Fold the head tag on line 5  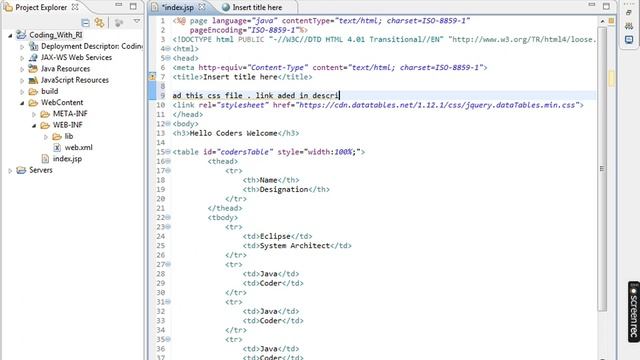tap(168, 58)
